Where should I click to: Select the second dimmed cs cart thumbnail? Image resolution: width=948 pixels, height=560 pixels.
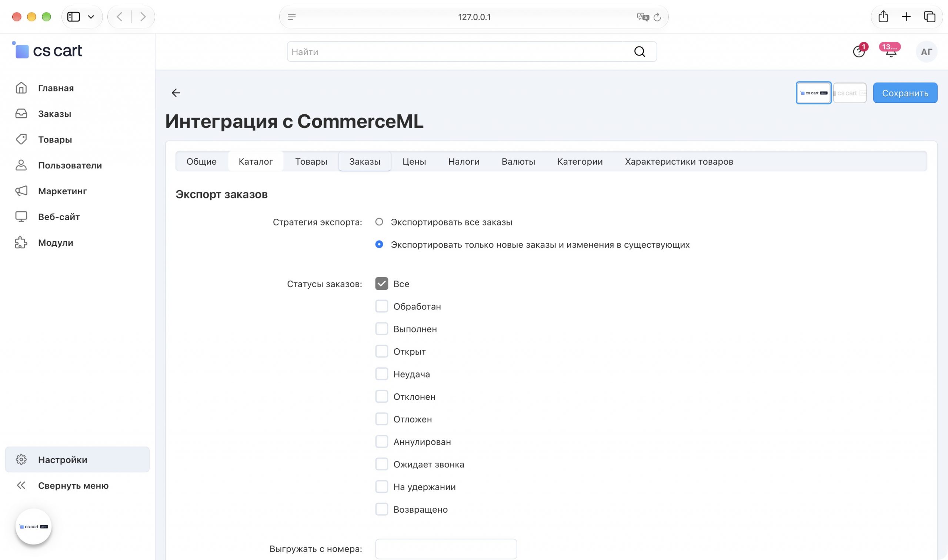(x=849, y=93)
